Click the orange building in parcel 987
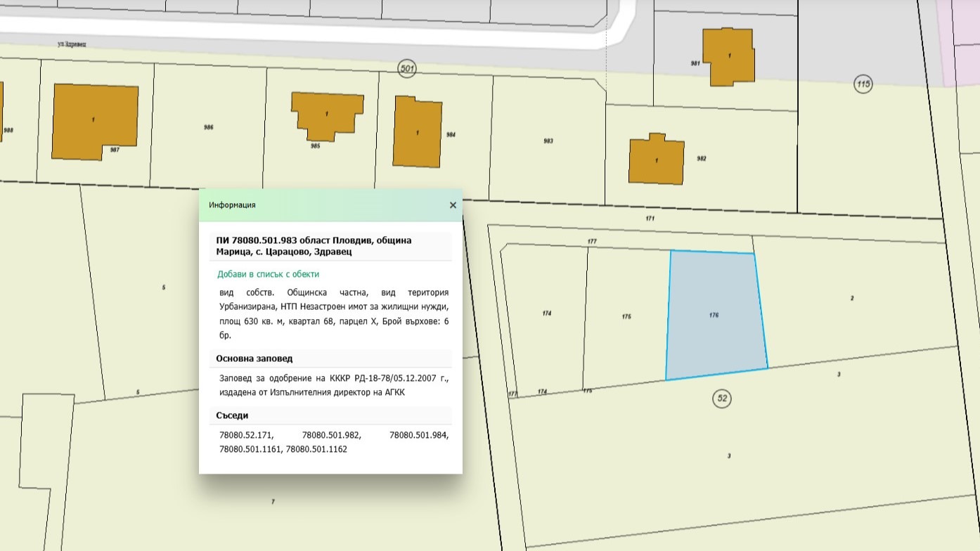Viewport: 980px width, 551px height. (x=94, y=121)
